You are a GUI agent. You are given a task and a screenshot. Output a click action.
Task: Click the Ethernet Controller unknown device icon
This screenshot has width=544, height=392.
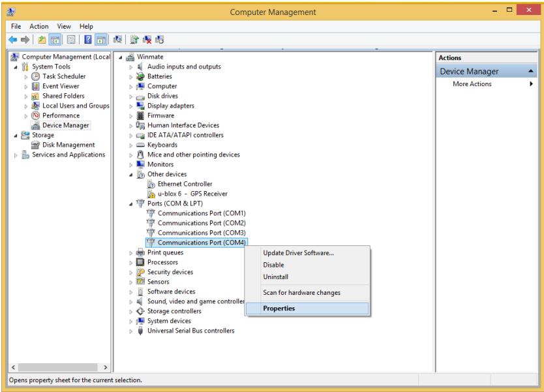151,184
